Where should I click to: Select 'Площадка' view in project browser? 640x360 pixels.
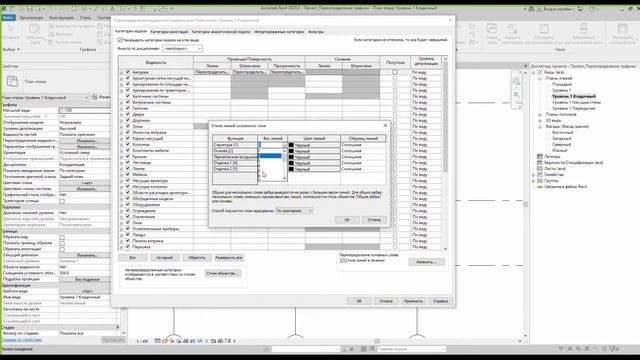562,84
